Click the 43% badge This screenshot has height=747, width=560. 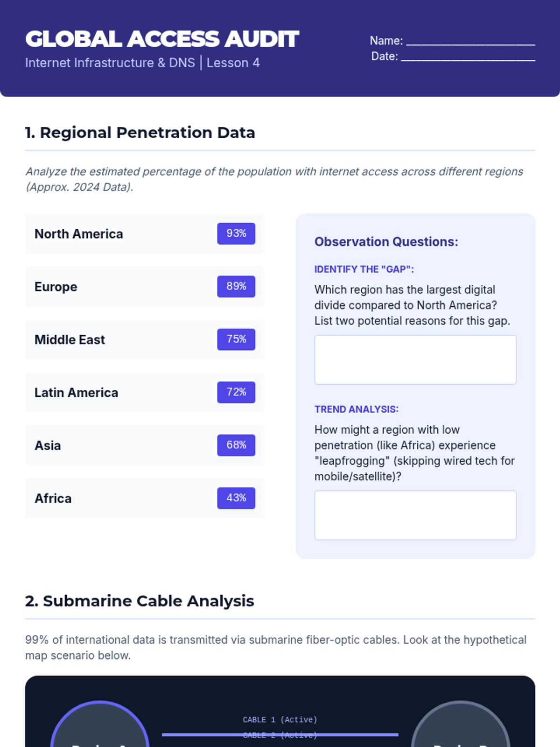click(236, 498)
